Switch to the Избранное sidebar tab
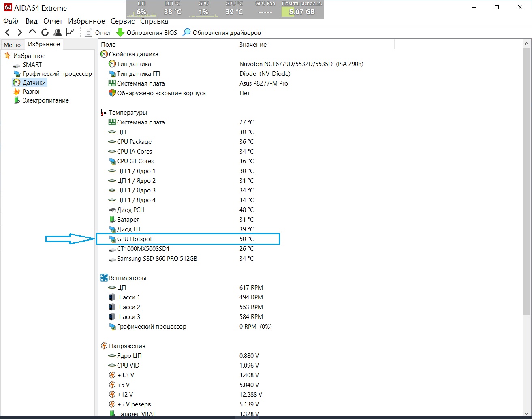The image size is (532, 419). (44, 44)
